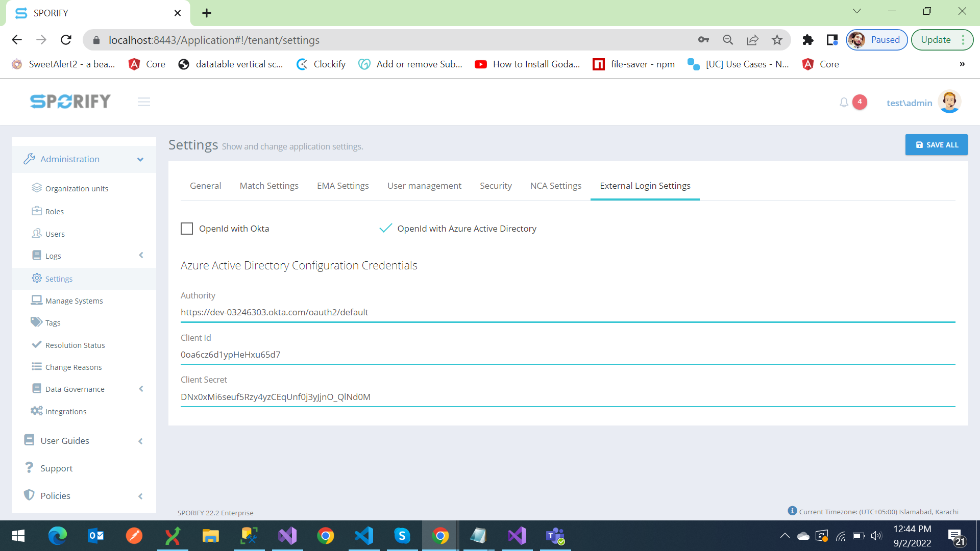This screenshot has height=551, width=980.
Task: Disable OpenId with Azure Active Directory
Action: pyautogui.click(x=385, y=229)
